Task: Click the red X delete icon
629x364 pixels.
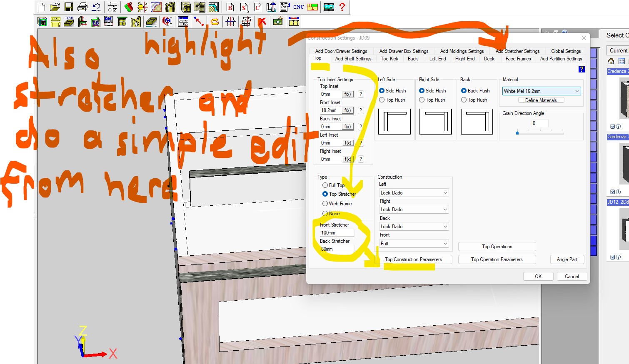Action: (x=262, y=22)
